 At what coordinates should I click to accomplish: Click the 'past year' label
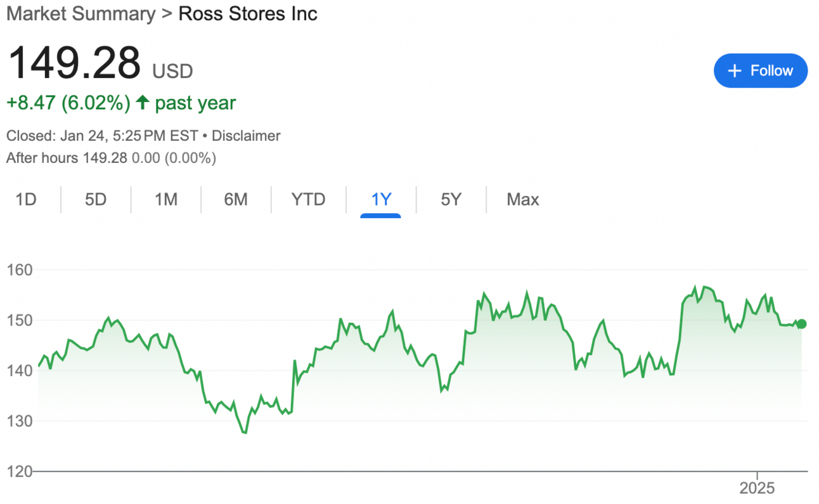[195, 103]
